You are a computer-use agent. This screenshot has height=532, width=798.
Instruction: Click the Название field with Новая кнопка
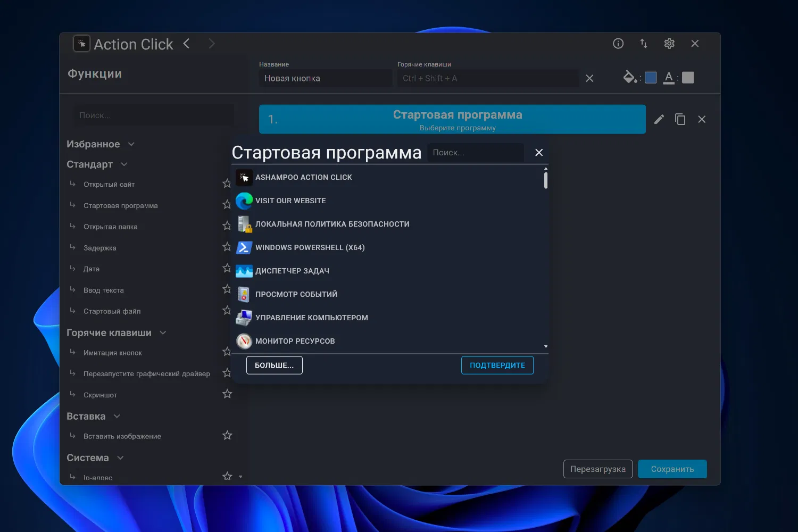pos(326,78)
